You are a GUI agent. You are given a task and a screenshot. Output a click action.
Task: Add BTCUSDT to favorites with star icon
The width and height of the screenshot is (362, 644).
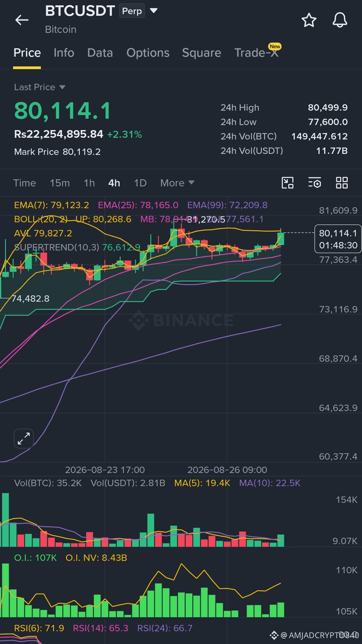tap(309, 20)
